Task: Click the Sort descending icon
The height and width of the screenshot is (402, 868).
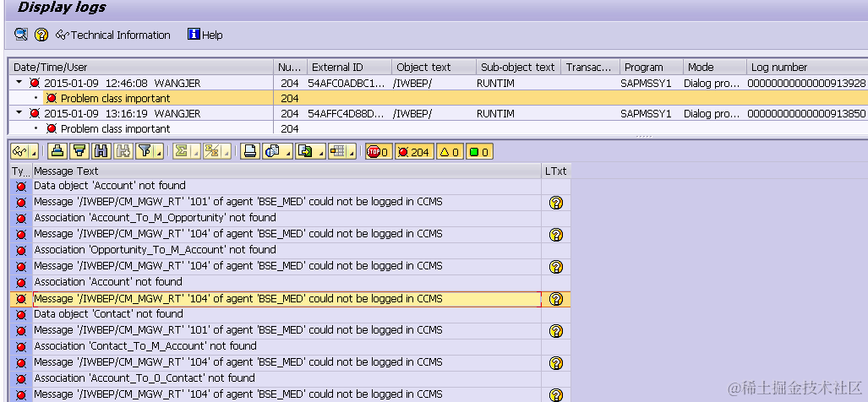Action: [79, 151]
